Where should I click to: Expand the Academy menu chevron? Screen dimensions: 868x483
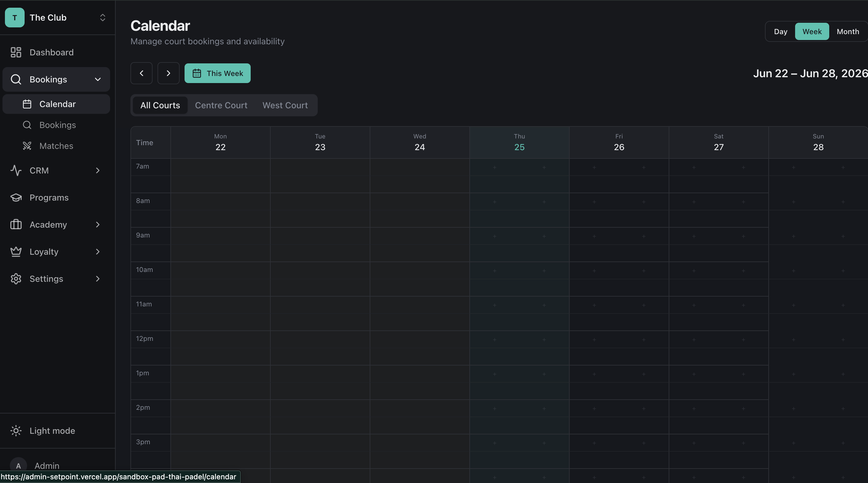(x=98, y=225)
